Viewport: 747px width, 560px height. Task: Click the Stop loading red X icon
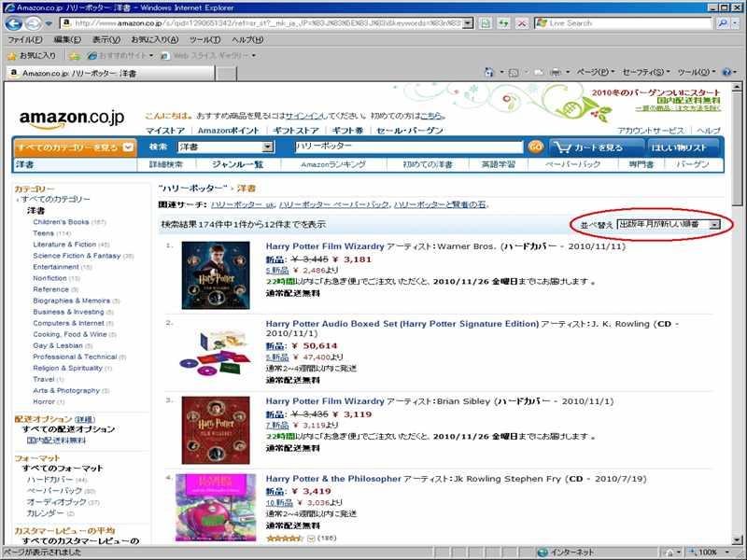(x=523, y=22)
